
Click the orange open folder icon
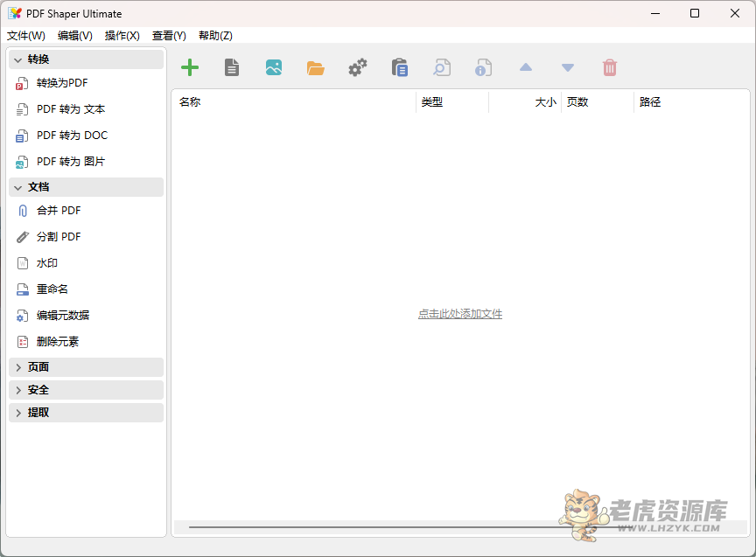[316, 68]
